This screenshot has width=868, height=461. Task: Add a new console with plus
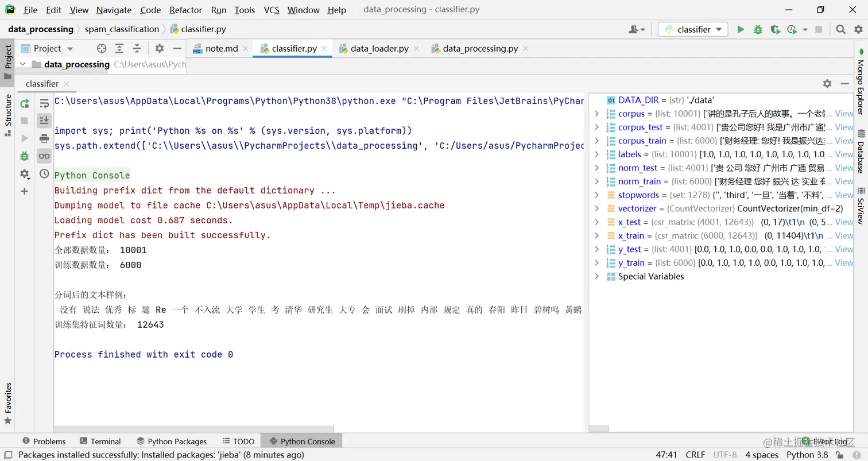(x=25, y=191)
